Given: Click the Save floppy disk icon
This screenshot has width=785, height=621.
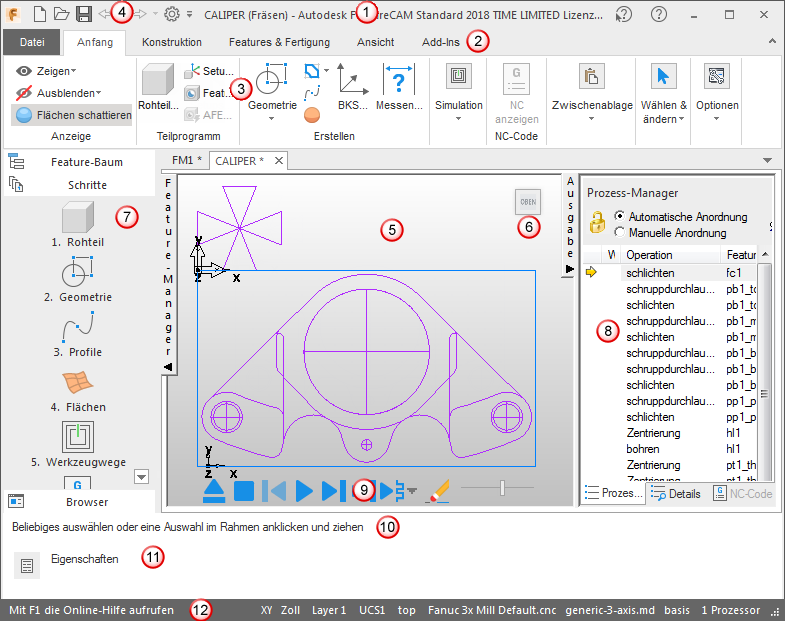Looking at the screenshot, I should coord(84,14).
